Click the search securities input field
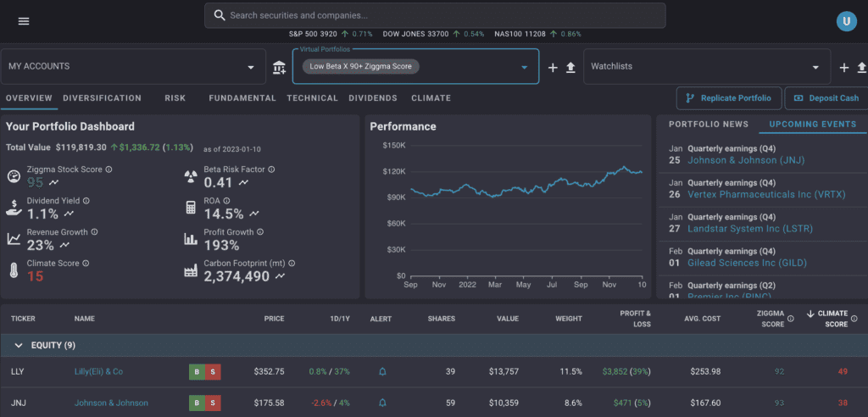 435,15
